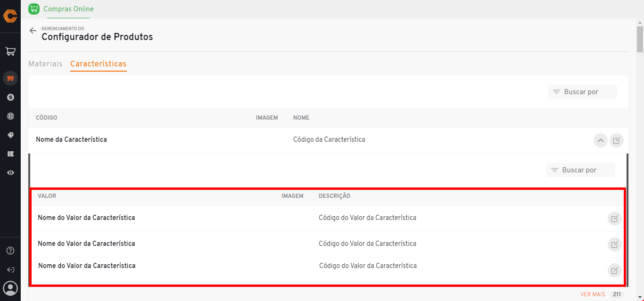Open the Compras Online tab

click(x=68, y=9)
